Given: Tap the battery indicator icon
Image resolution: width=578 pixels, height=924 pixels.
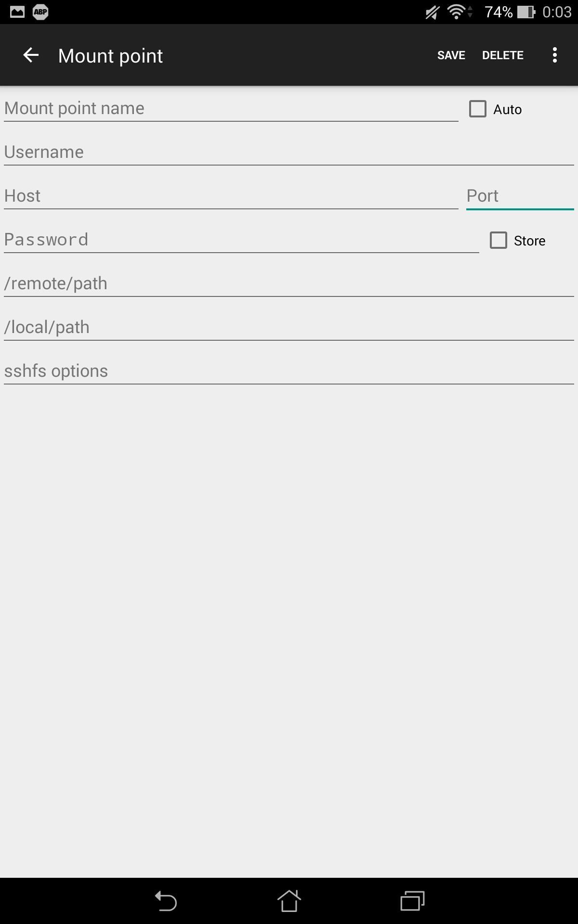Looking at the screenshot, I should point(526,12).
